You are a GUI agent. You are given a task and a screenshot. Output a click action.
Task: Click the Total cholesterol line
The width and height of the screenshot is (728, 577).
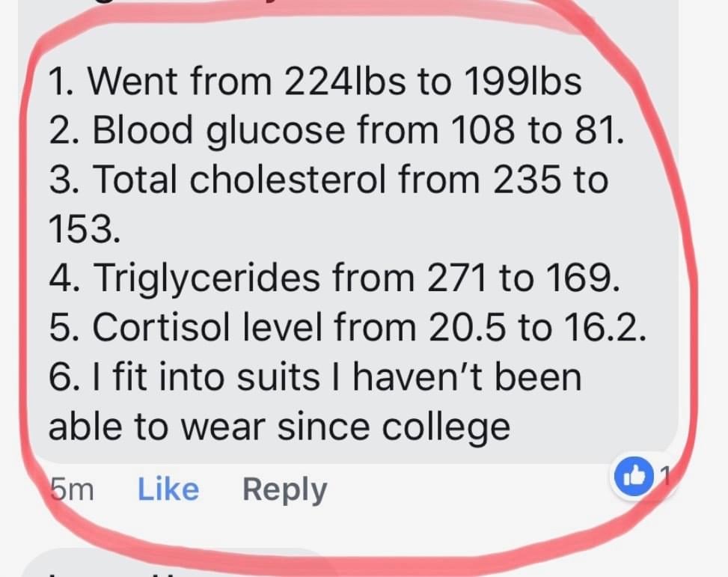[328, 180]
